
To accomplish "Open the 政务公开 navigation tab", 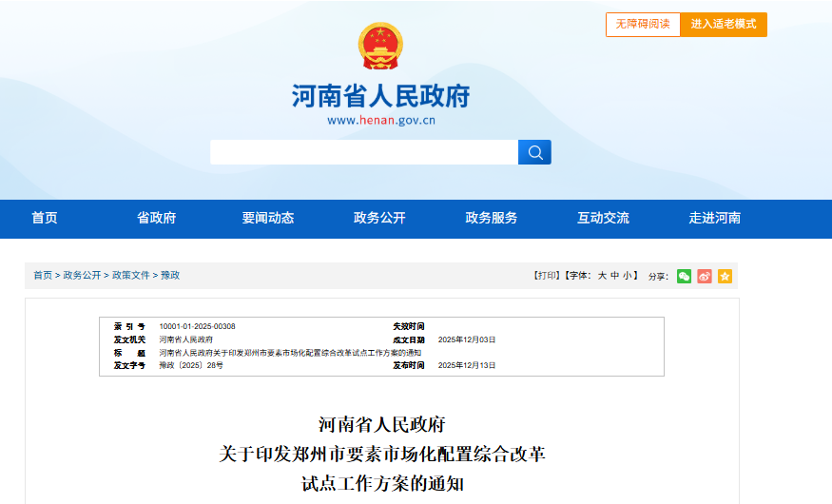I will coord(379,218).
